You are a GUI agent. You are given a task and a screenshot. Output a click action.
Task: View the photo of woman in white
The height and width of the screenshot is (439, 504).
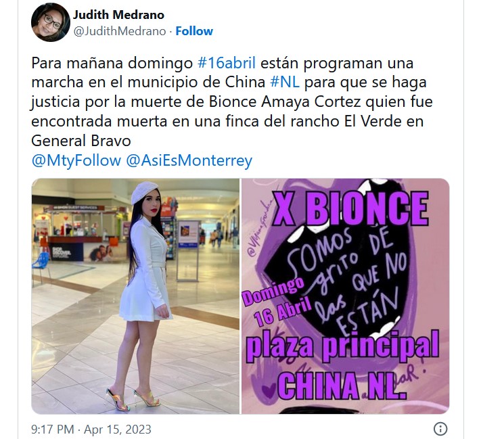click(x=135, y=296)
